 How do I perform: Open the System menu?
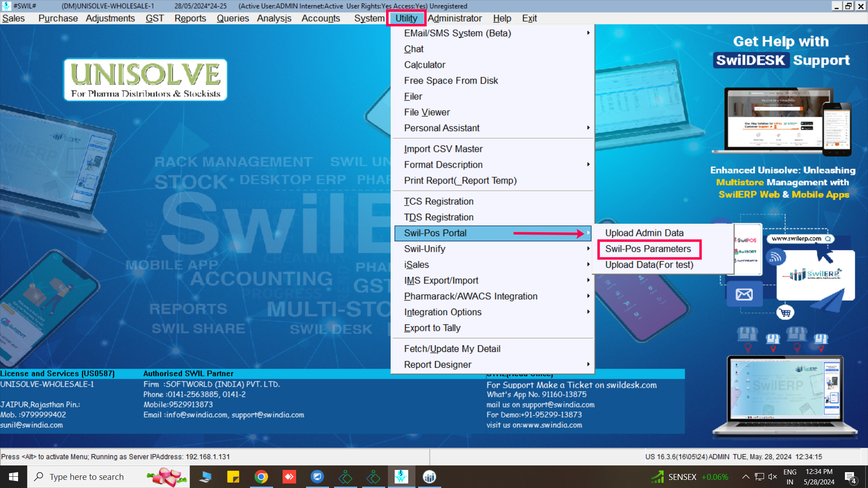[369, 18]
